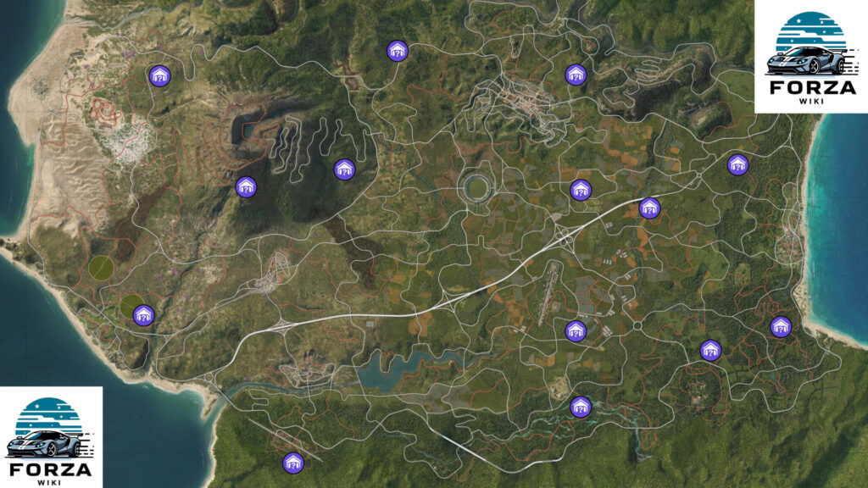Image resolution: width=868 pixels, height=488 pixels.
Task: Click the Forza Wiki logo in the bottom-left corner
Action: point(51,437)
